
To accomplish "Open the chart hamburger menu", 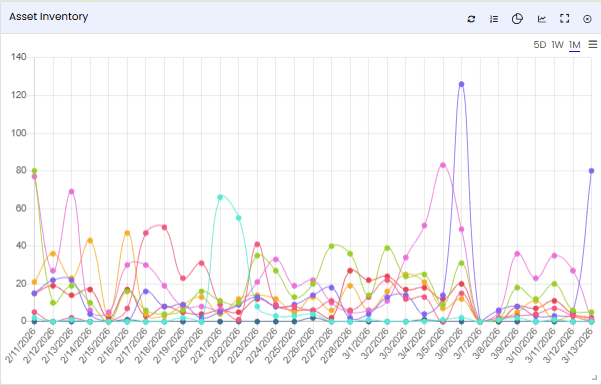I will (593, 44).
